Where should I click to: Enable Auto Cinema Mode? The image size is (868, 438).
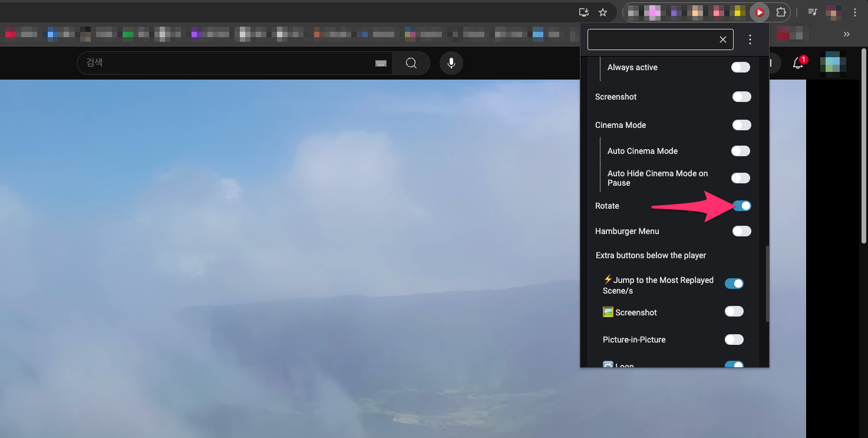pyautogui.click(x=741, y=151)
